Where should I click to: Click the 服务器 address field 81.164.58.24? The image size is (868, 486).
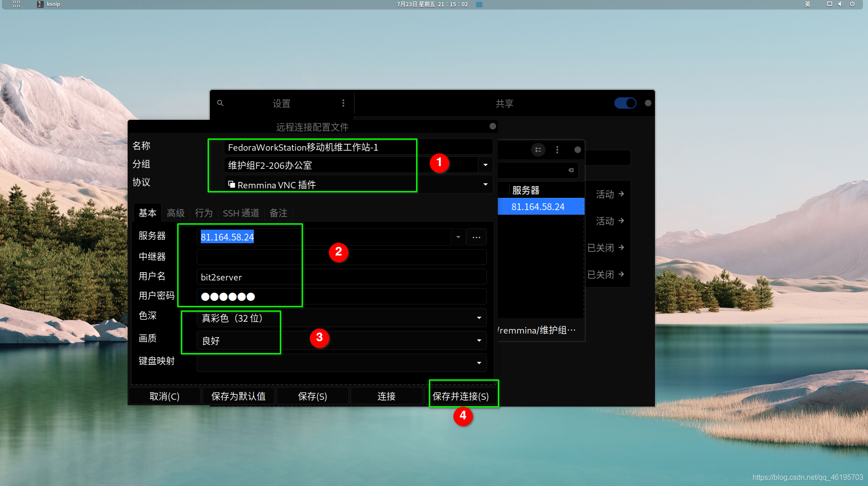[x=323, y=237]
